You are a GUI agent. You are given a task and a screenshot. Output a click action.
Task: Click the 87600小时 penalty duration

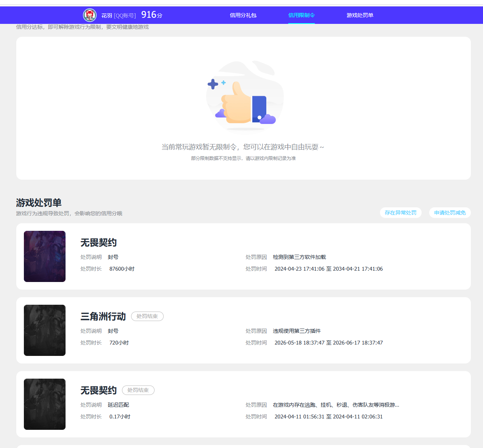[122, 269]
